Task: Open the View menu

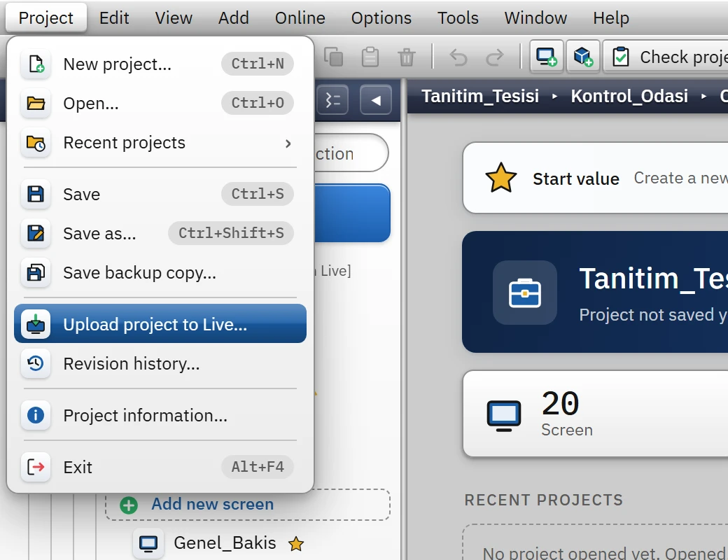Action: (x=173, y=17)
